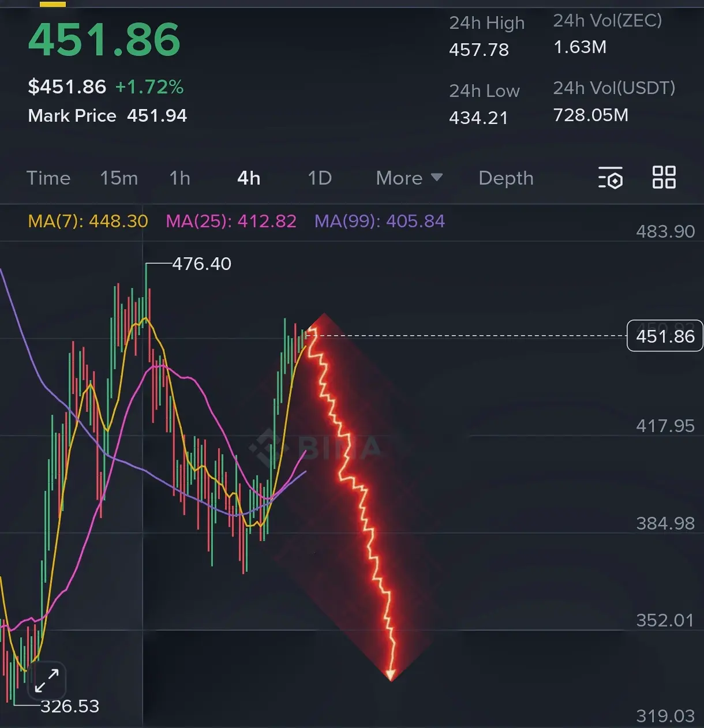The height and width of the screenshot is (728, 704).
Task: Tap the 352.01 price axis label
Action: pos(665,620)
